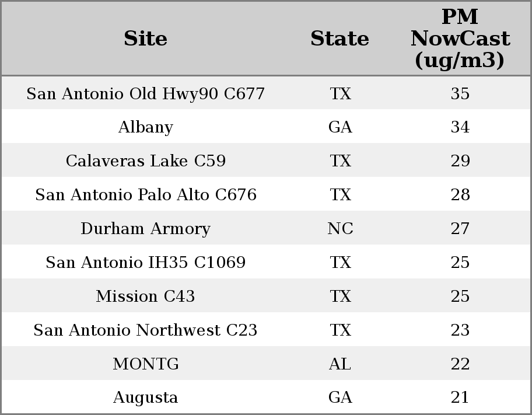Click the PM value 35

[460, 94]
